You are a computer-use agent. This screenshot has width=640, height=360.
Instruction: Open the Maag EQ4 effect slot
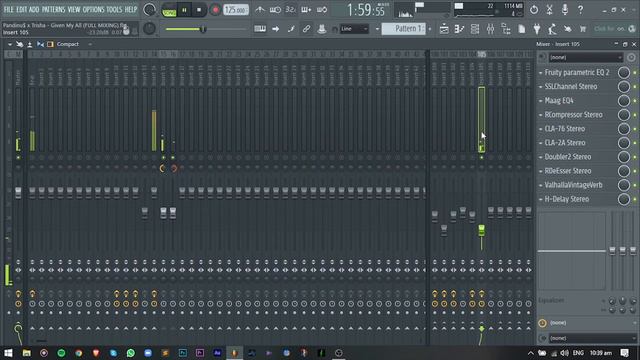[559, 100]
